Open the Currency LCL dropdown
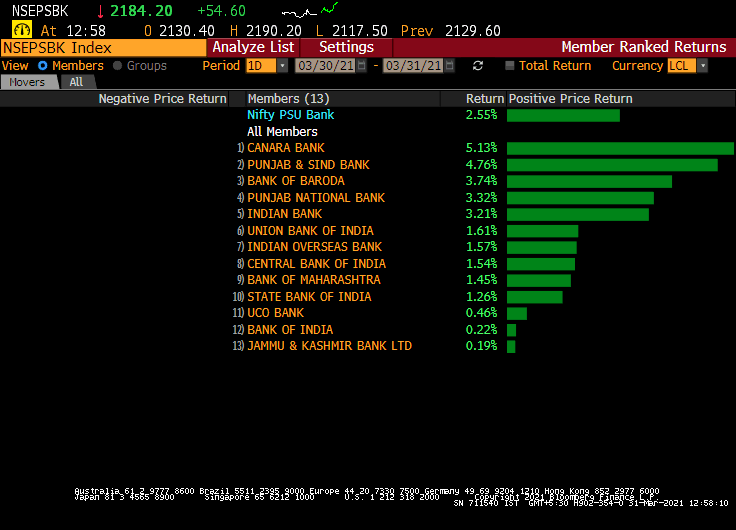The height and width of the screenshot is (530, 736). (x=702, y=66)
